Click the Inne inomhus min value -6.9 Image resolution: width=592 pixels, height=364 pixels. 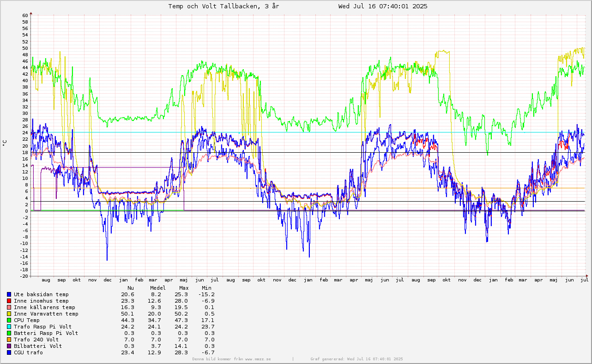(208, 301)
